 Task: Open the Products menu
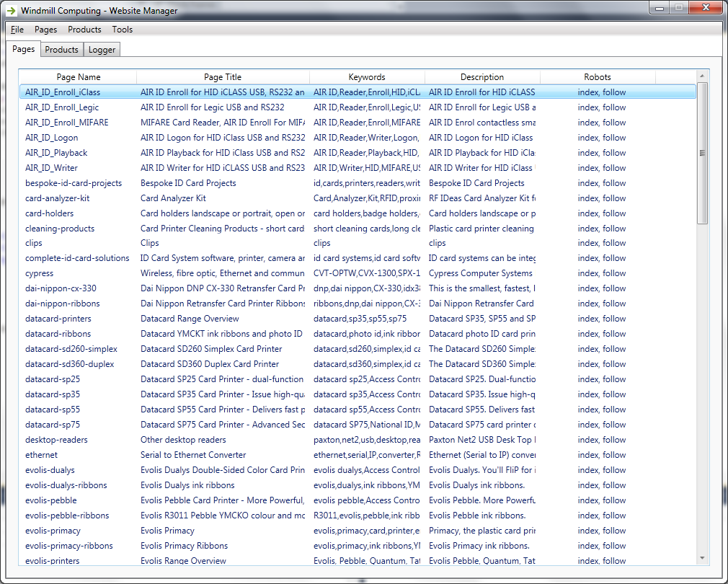(x=84, y=30)
